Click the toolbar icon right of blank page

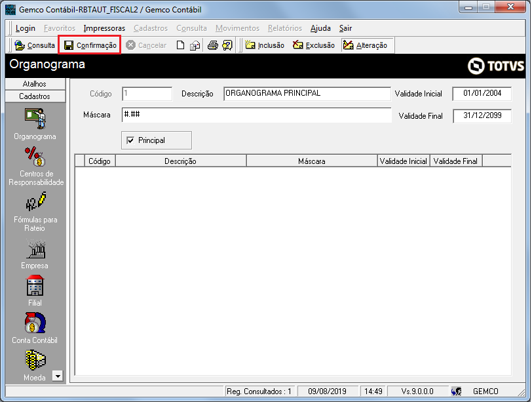coord(195,45)
